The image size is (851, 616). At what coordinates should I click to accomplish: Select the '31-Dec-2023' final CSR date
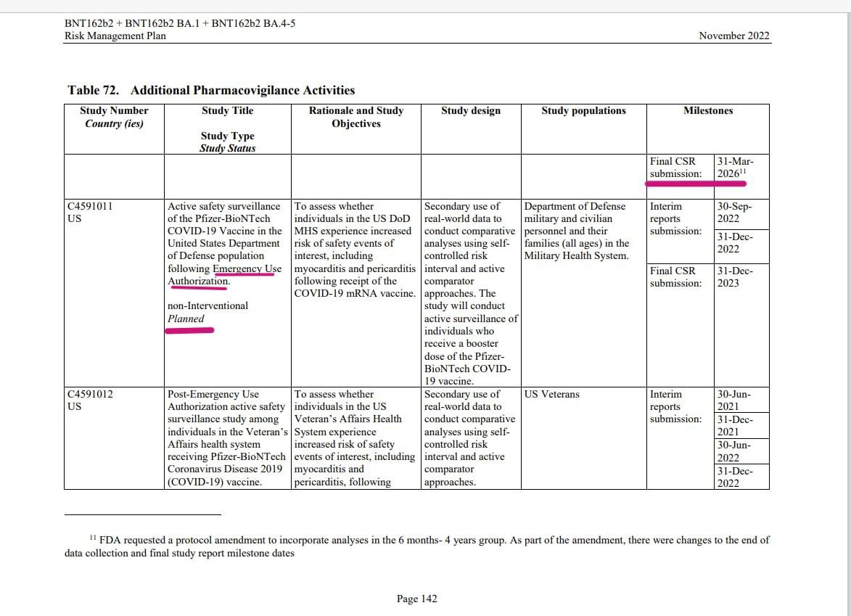click(x=735, y=276)
